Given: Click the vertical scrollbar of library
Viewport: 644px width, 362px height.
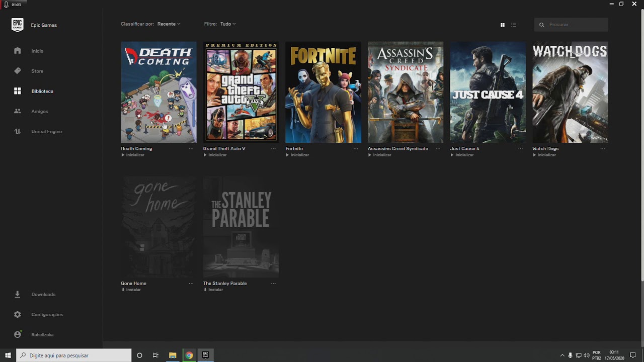Looking at the screenshot, I should [642, 145].
